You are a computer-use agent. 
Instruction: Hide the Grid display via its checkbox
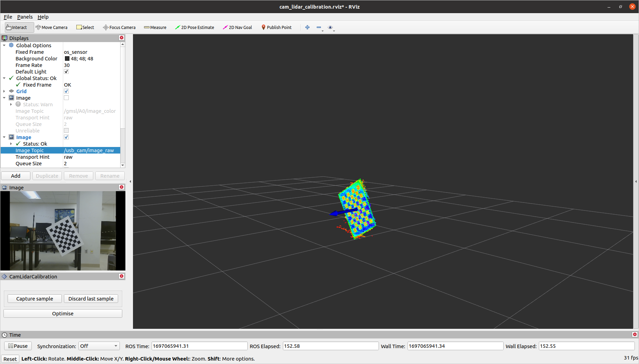click(x=66, y=91)
